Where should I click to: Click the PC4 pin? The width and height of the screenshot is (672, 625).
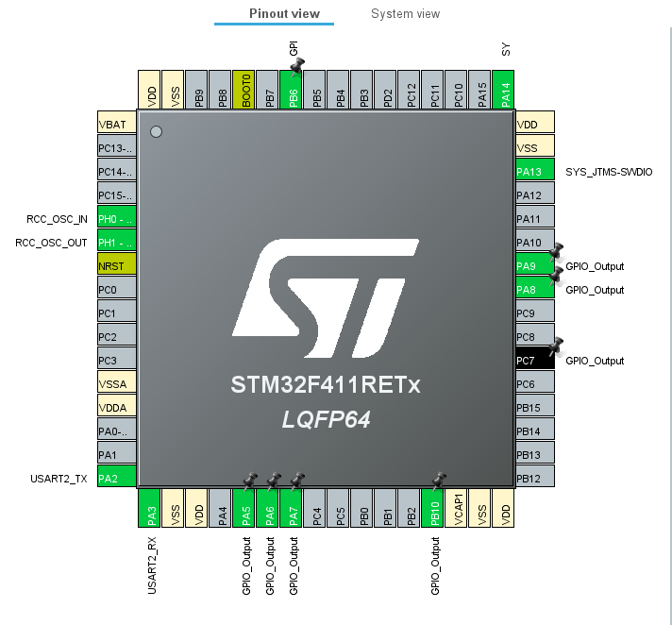314,508
